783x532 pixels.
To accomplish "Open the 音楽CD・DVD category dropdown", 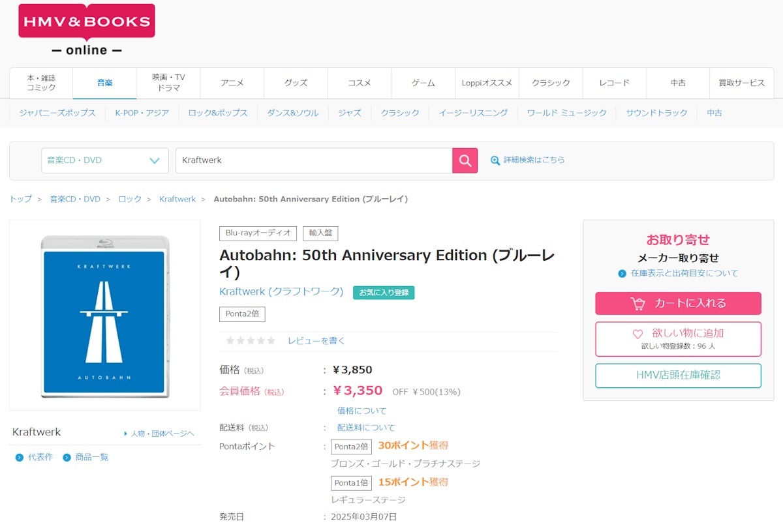I will (104, 160).
